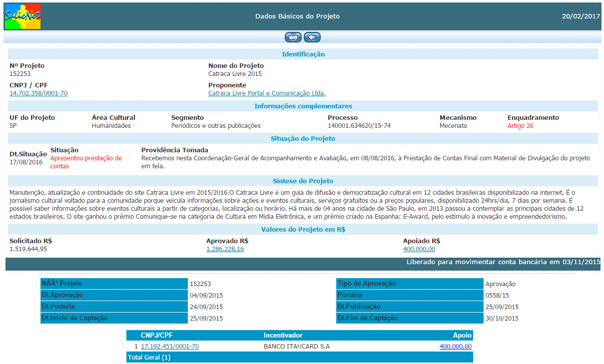Click the project number 152253 in the approval table

pos(200,284)
